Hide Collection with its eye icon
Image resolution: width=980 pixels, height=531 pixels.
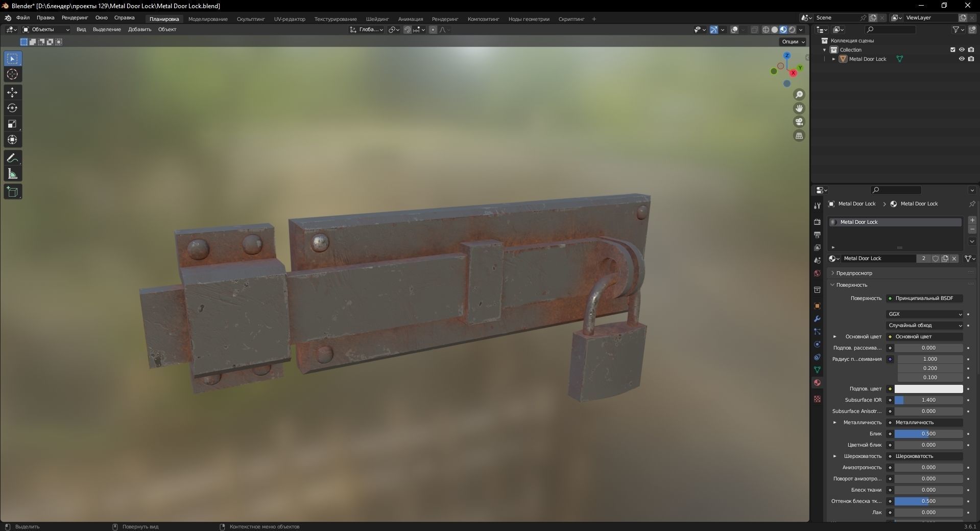click(x=962, y=50)
